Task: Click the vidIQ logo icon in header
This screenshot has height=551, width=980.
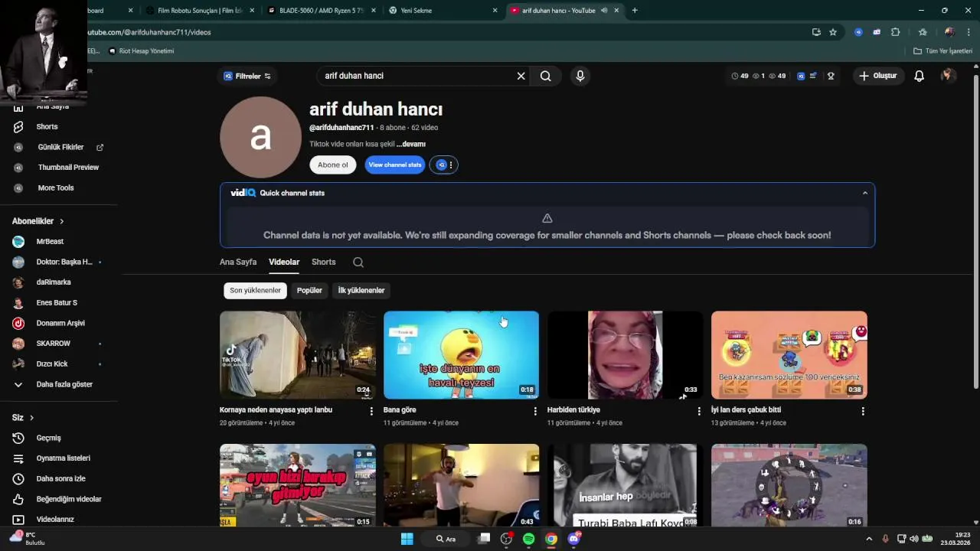Action: (x=801, y=76)
